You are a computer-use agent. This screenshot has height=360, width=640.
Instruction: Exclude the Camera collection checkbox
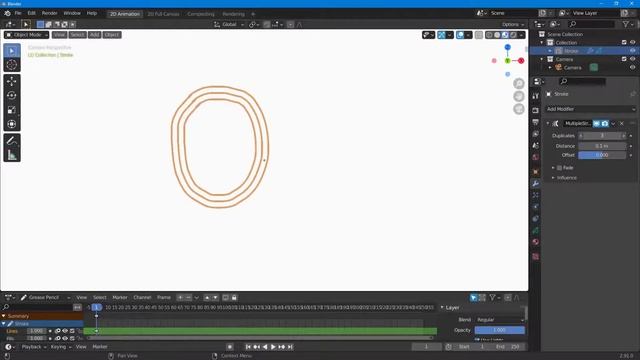coord(624,59)
